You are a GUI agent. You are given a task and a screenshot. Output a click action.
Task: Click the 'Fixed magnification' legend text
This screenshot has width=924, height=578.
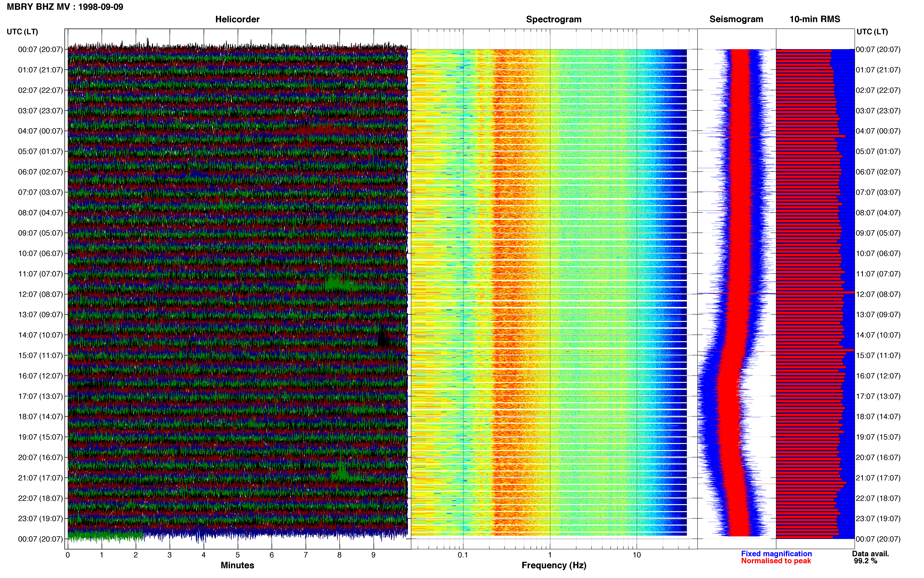click(x=777, y=554)
